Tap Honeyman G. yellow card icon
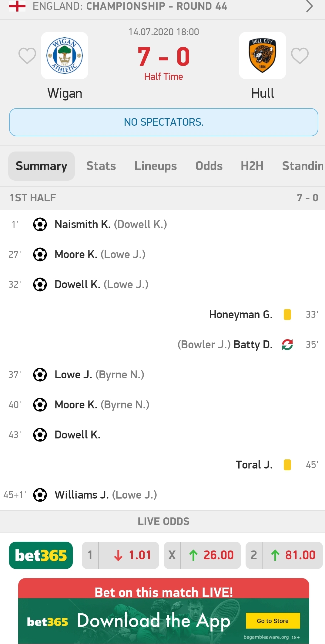 tap(287, 315)
